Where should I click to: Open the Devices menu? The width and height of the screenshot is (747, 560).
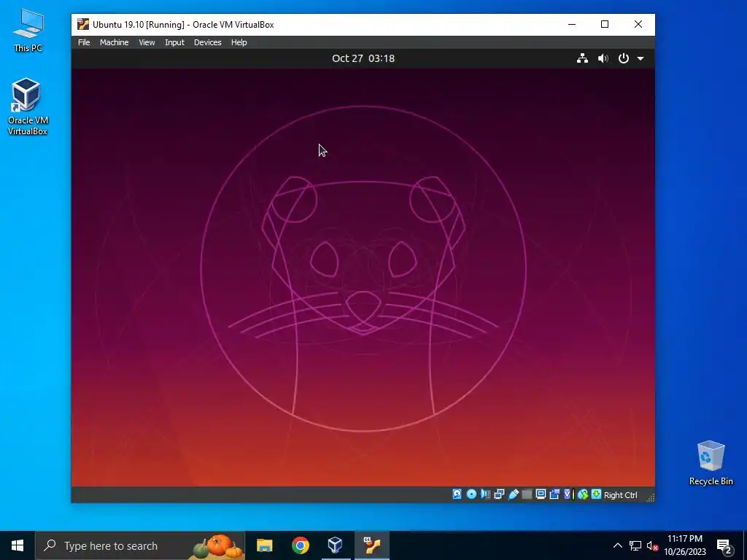(x=208, y=42)
